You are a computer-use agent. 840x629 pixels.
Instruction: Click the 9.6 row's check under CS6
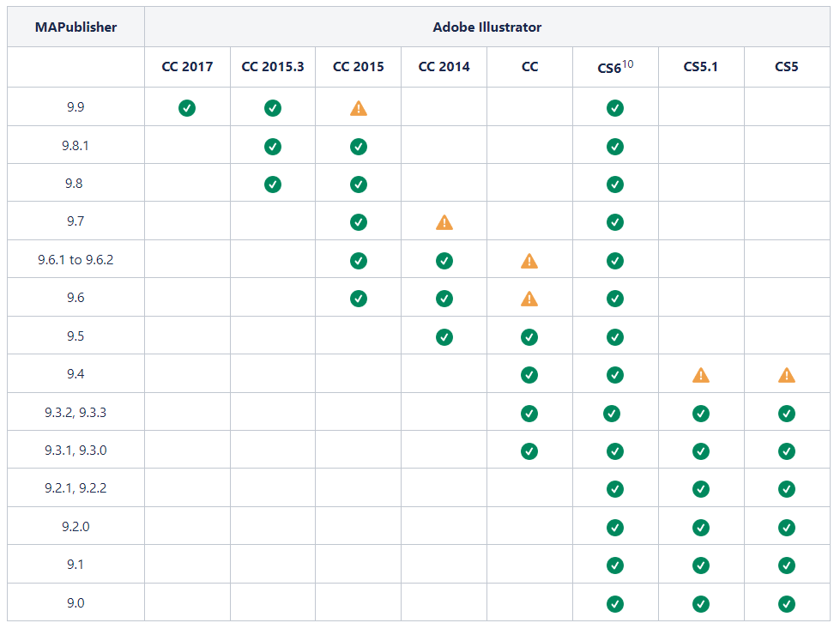click(x=615, y=299)
